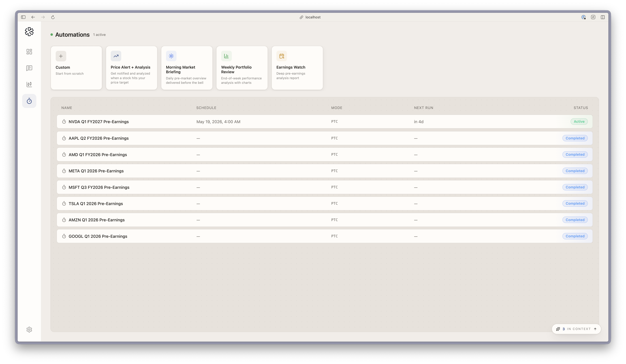Click the Completed badge on TSLA row
626x364 pixels.
point(575,204)
